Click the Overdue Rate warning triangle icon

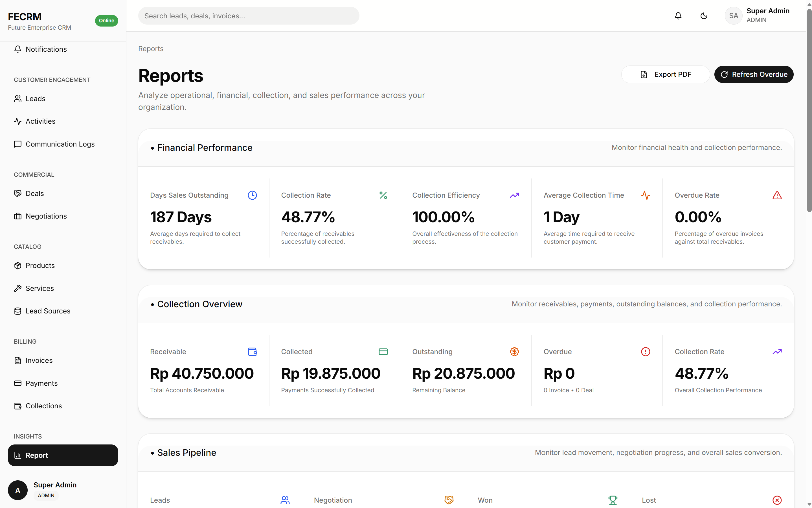coord(777,195)
